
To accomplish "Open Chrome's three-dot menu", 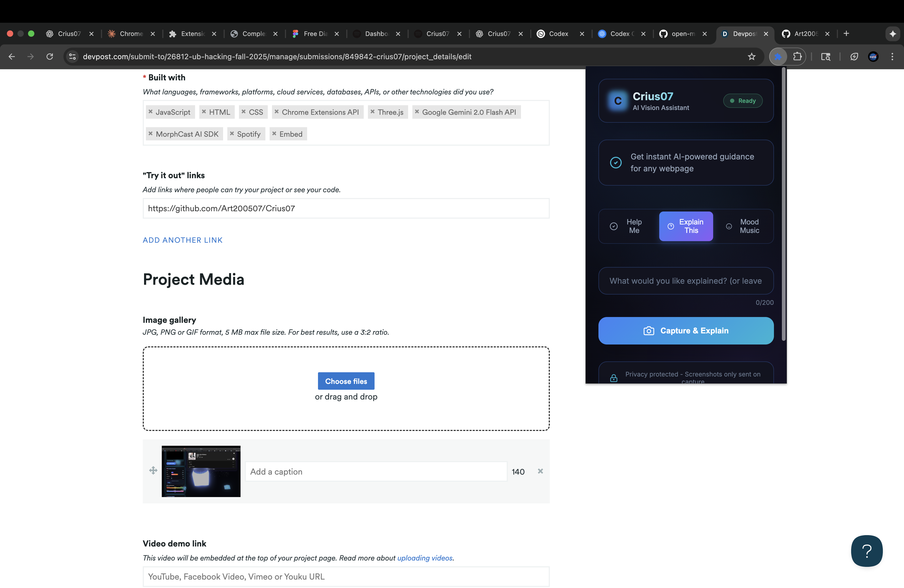I will click(x=892, y=57).
